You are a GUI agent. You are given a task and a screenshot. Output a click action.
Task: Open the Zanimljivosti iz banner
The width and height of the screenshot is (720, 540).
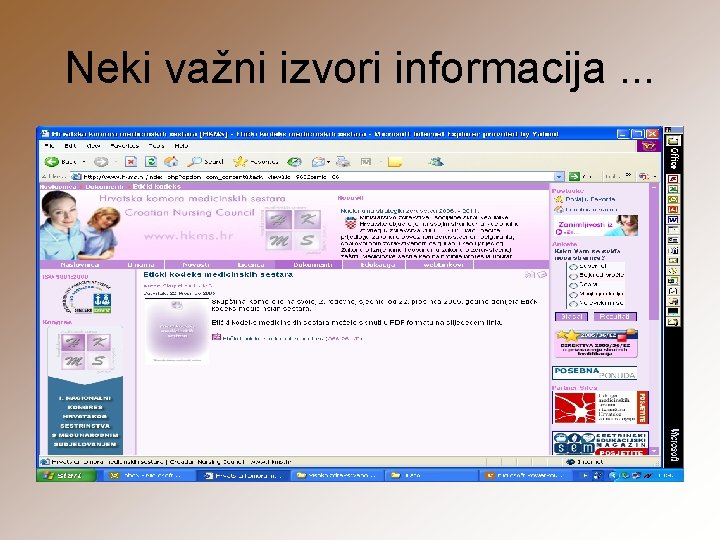[596, 226]
